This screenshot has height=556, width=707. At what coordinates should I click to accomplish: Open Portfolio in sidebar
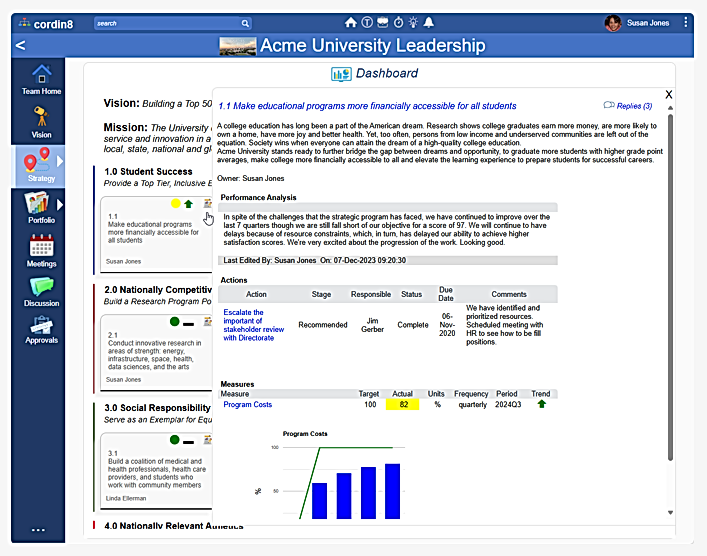coord(41,208)
